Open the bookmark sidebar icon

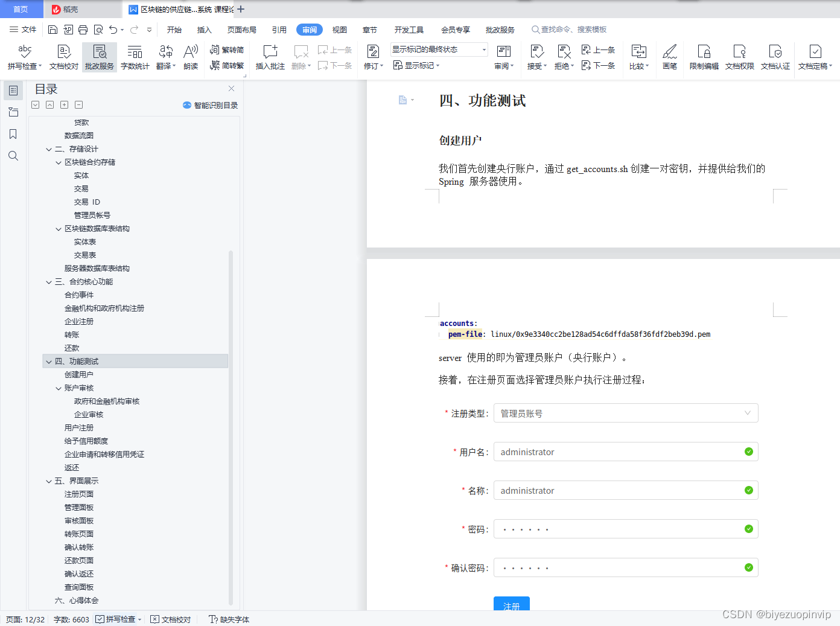point(13,134)
